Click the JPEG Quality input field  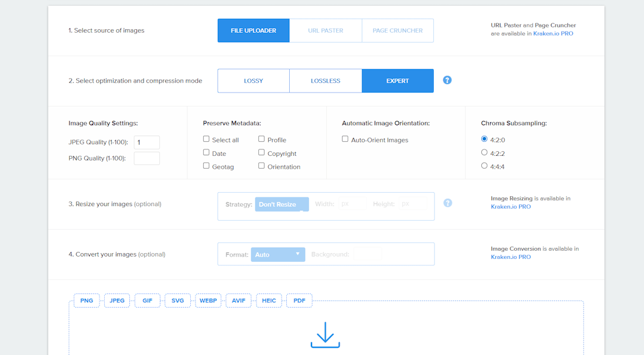tap(146, 142)
